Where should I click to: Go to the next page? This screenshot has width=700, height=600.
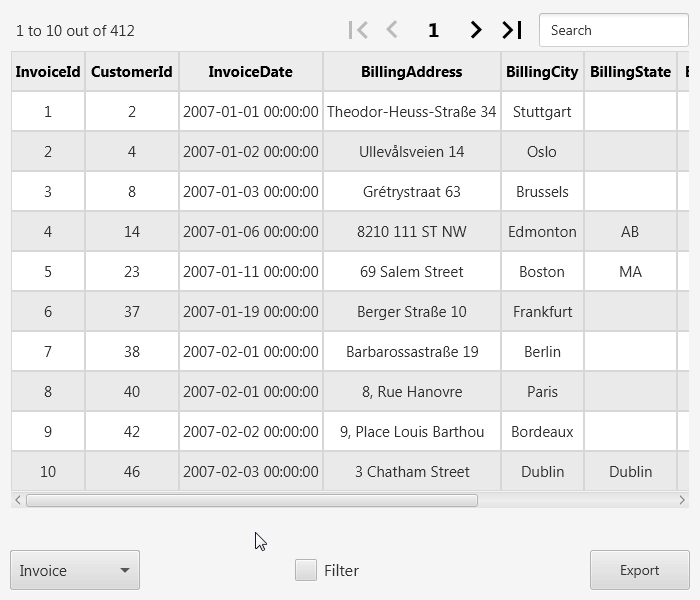476,30
